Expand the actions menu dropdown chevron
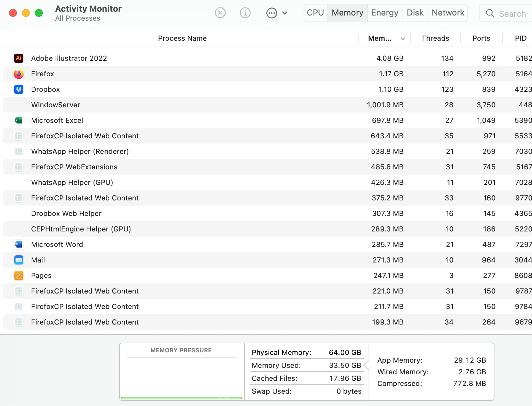 285,13
